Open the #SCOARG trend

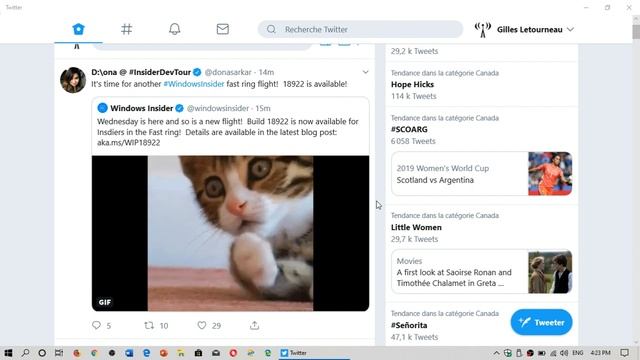click(x=409, y=129)
